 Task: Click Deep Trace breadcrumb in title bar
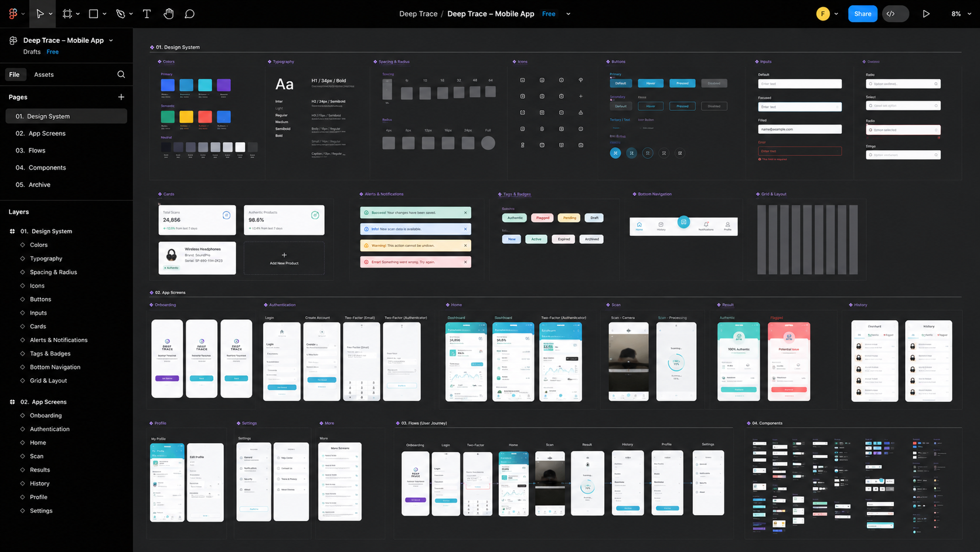coord(418,13)
